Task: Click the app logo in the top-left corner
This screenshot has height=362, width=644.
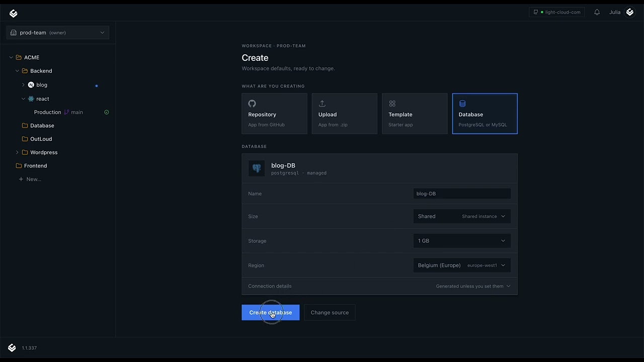Action: point(14,14)
